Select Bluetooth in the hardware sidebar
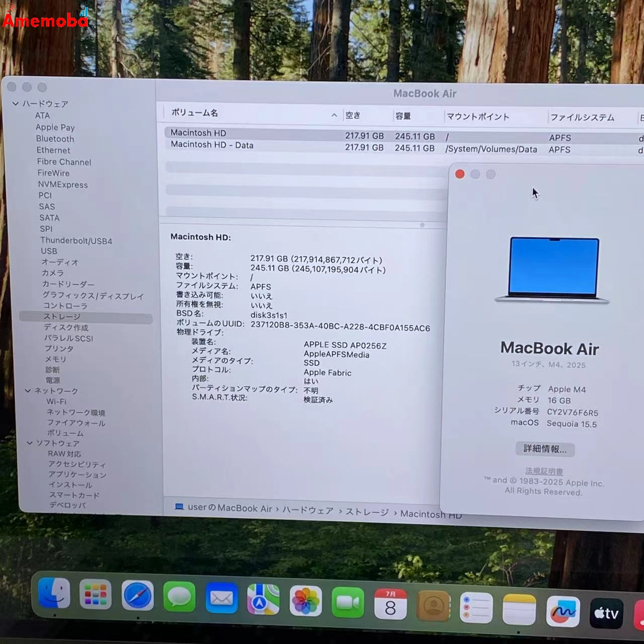 54,139
